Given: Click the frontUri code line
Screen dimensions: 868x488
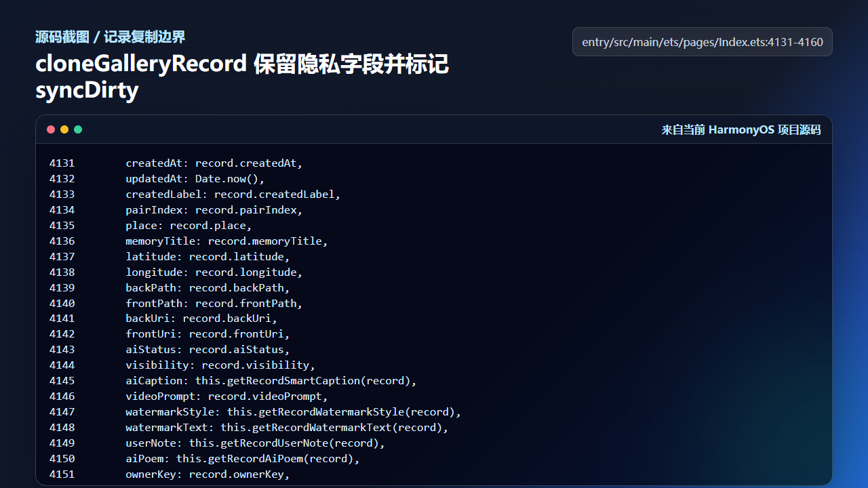Looking at the screenshot, I should click(x=208, y=334).
